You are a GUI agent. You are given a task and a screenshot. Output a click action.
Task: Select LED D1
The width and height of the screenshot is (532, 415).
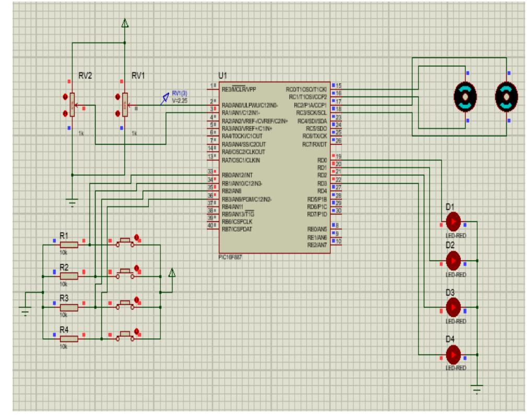(x=453, y=221)
